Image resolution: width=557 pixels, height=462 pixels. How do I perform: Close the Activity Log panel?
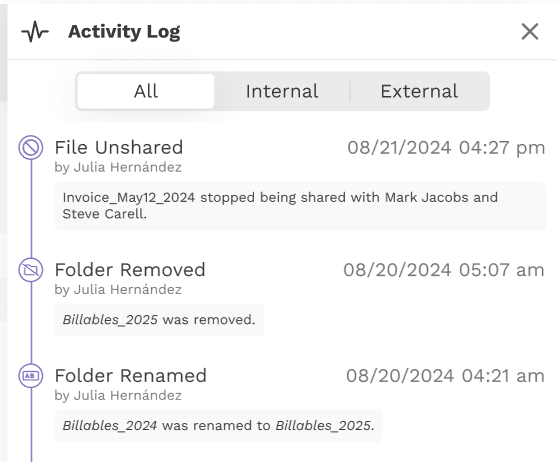(530, 32)
